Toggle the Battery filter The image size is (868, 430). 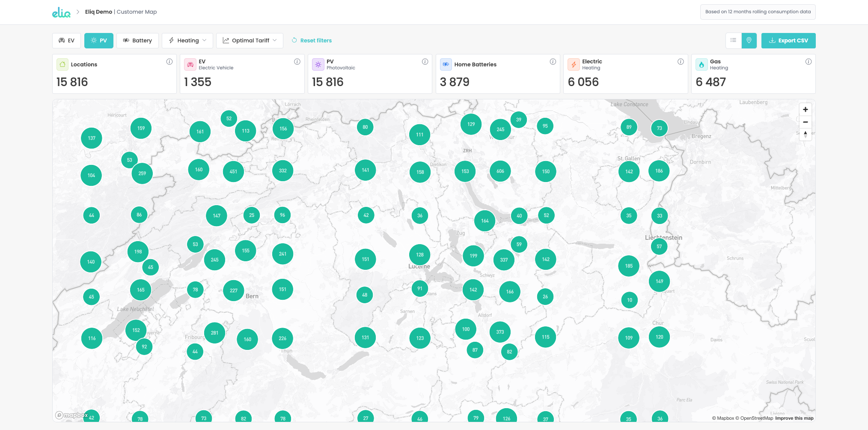(137, 41)
